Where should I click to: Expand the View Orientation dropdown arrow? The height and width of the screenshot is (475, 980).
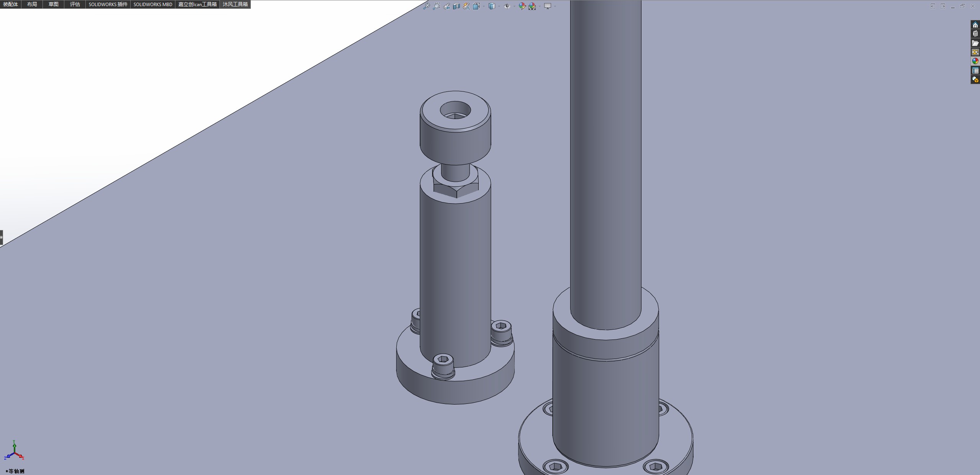tap(484, 6)
